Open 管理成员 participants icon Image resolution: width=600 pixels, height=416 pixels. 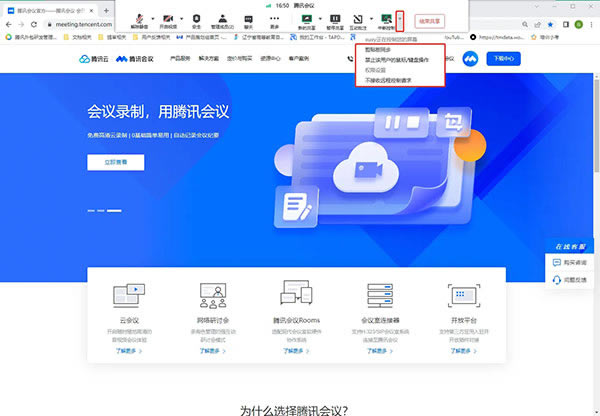pos(221,17)
